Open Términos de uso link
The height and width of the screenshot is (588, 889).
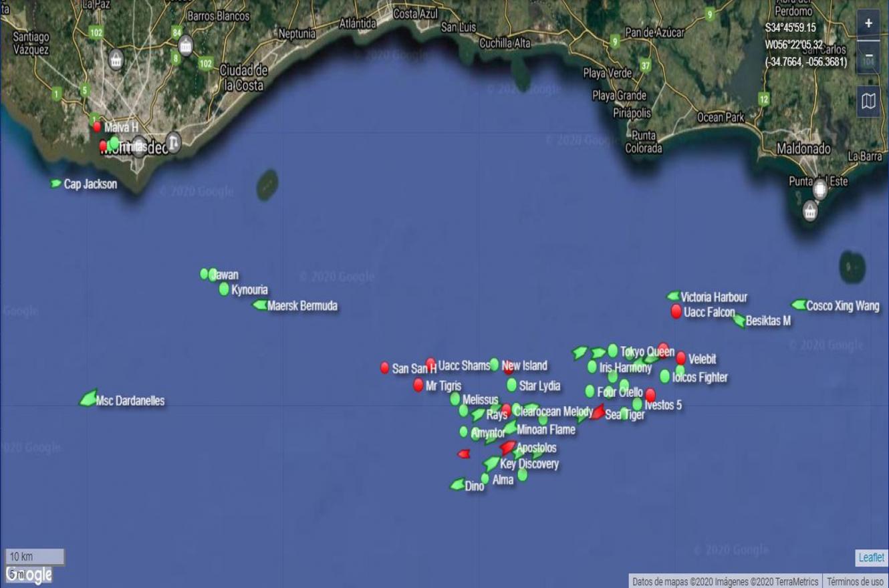pyautogui.click(x=857, y=581)
